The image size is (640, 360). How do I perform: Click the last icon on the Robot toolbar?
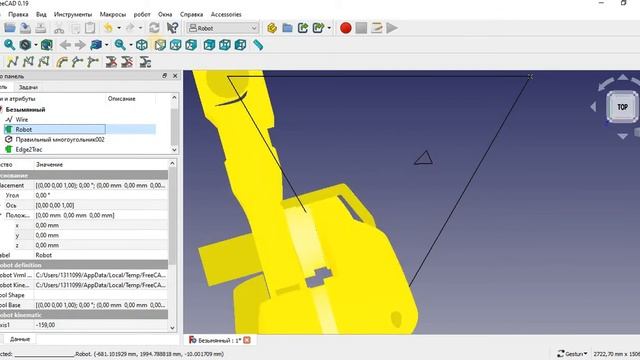[x=145, y=62]
